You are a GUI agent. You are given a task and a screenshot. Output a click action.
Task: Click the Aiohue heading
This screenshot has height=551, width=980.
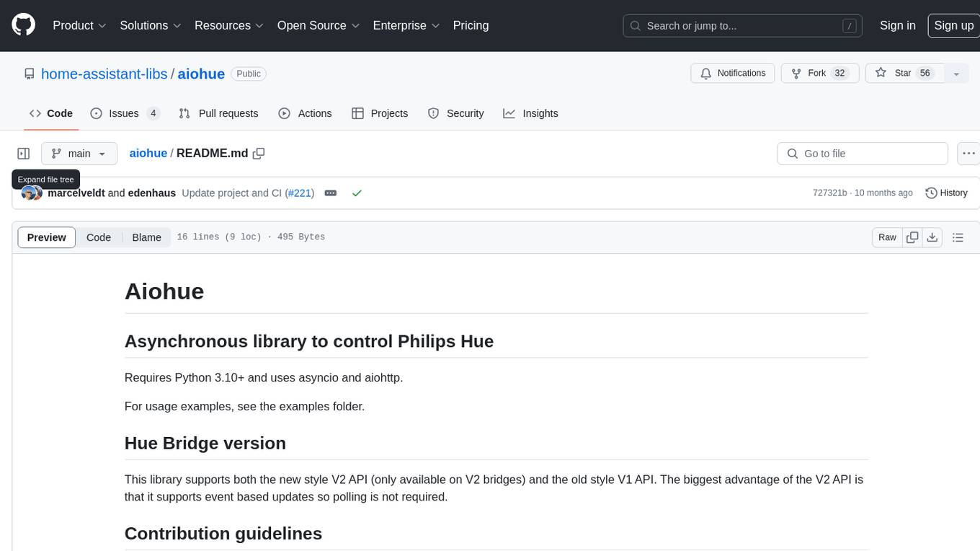pyautogui.click(x=164, y=291)
